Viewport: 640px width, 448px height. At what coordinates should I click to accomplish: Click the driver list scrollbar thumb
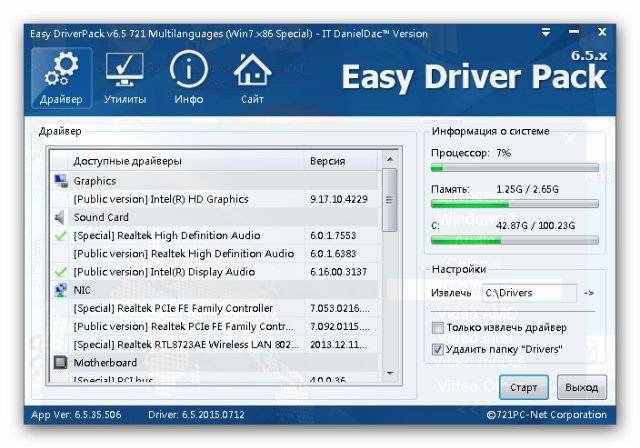pos(390,200)
